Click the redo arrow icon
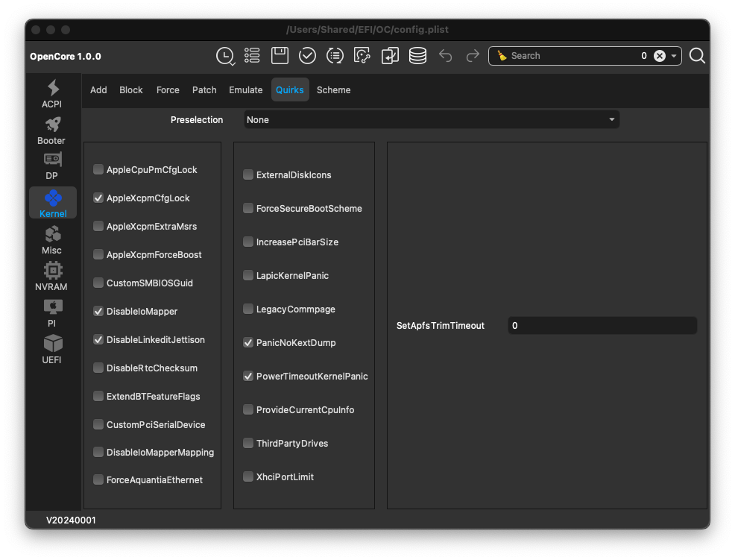 pos(473,56)
